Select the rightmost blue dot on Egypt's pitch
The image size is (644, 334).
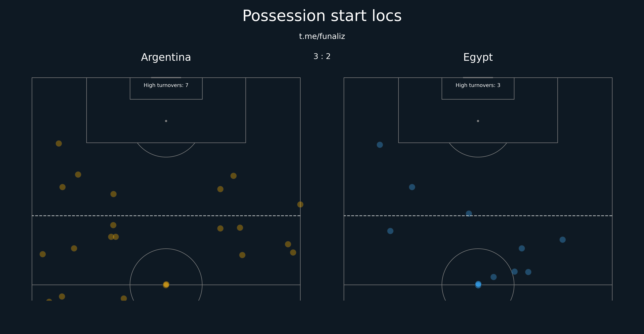tap(562, 240)
